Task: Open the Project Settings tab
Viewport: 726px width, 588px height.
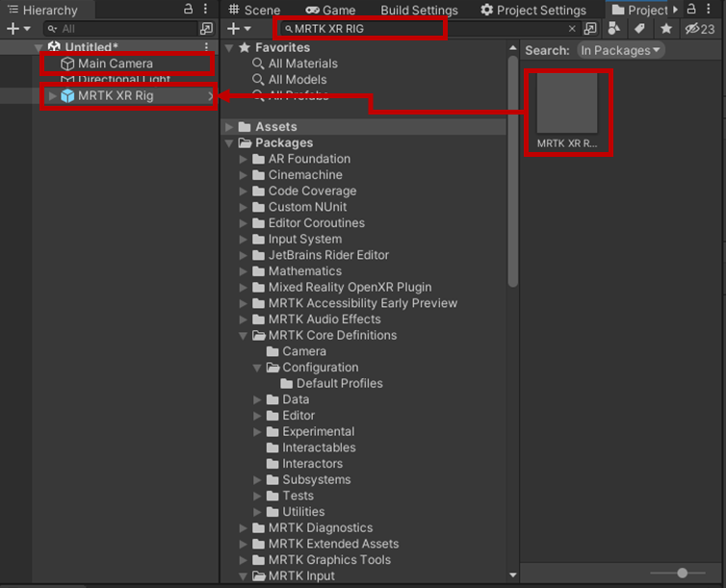Action: click(x=533, y=10)
